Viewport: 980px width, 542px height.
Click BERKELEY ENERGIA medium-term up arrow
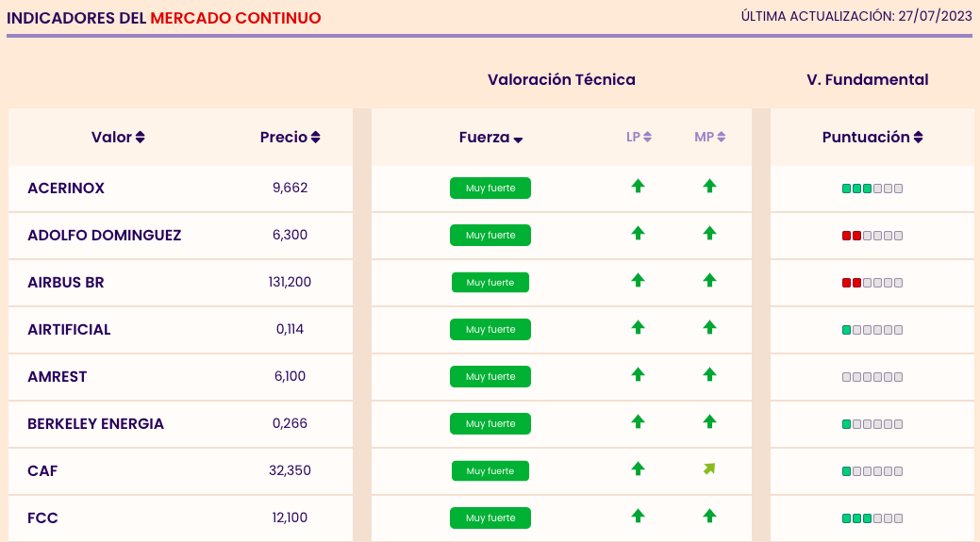(x=709, y=421)
